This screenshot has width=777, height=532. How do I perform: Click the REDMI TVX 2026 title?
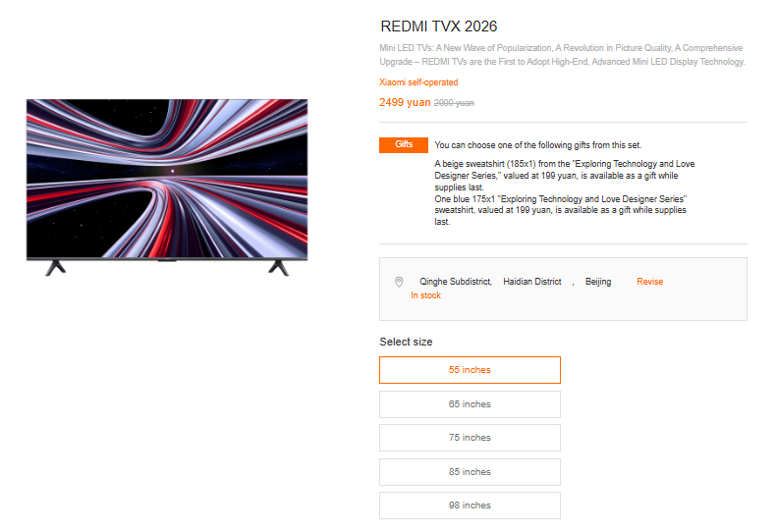tap(438, 27)
